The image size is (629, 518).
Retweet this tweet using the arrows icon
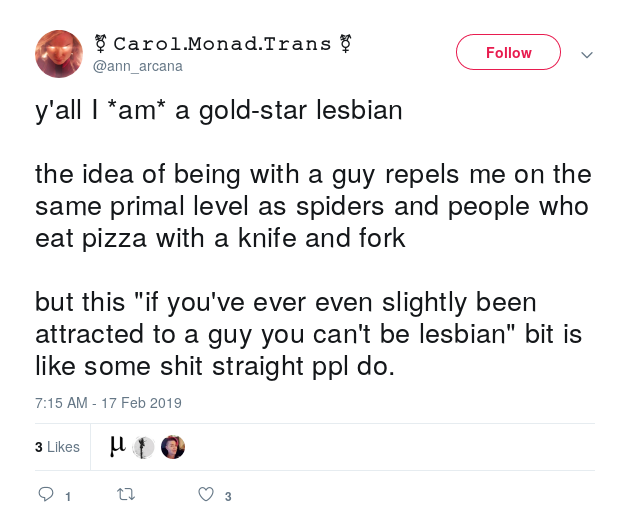126,494
